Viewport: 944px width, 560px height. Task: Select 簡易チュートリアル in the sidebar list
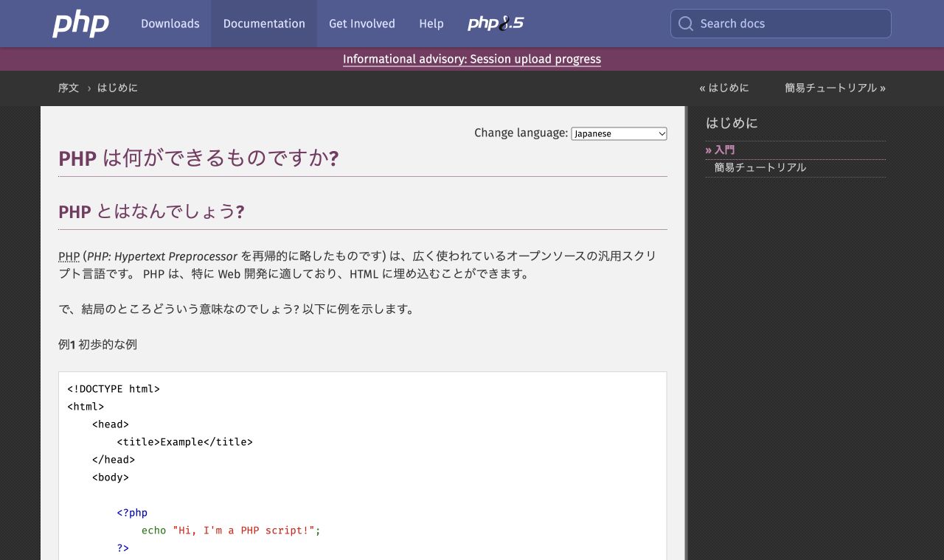(760, 167)
